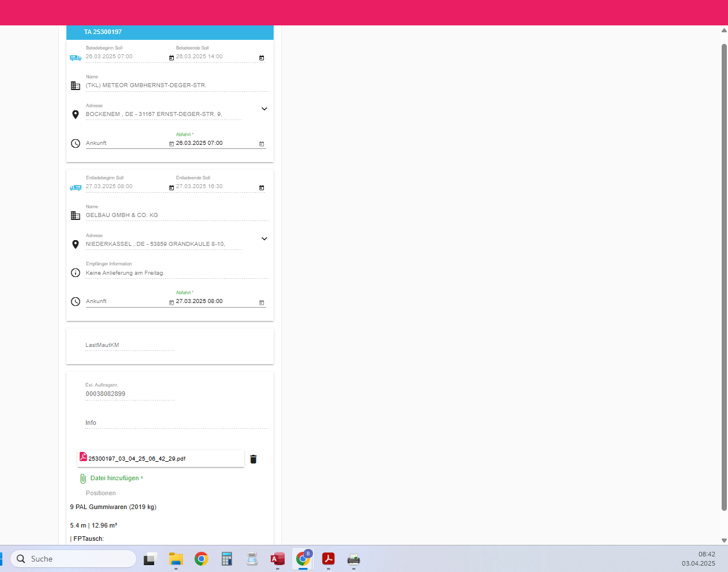Open Adobe Acrobat from the taskbar

[328, 559]
